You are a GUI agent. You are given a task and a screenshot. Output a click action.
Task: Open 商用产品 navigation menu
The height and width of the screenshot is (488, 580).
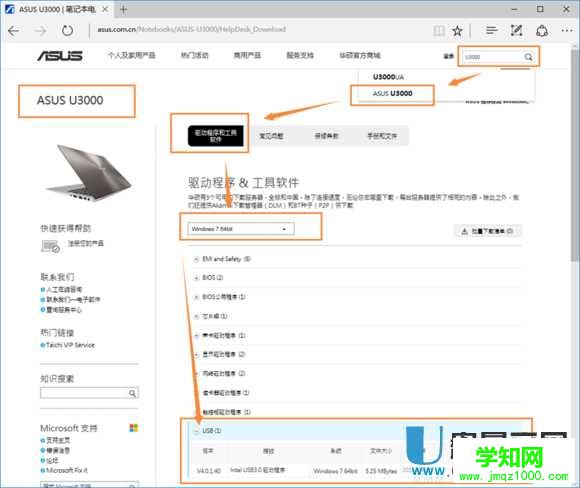(247, 55)
